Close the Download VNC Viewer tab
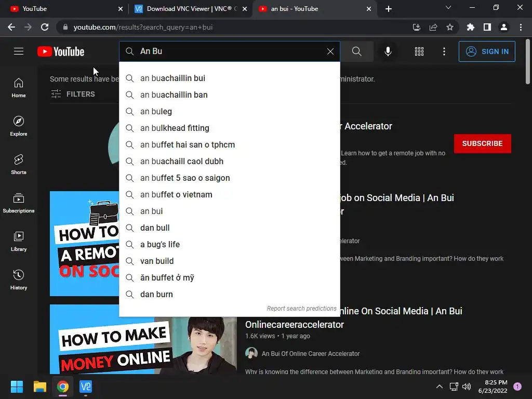The height and width of the screenshot is (399, 532). coord(245,9)
